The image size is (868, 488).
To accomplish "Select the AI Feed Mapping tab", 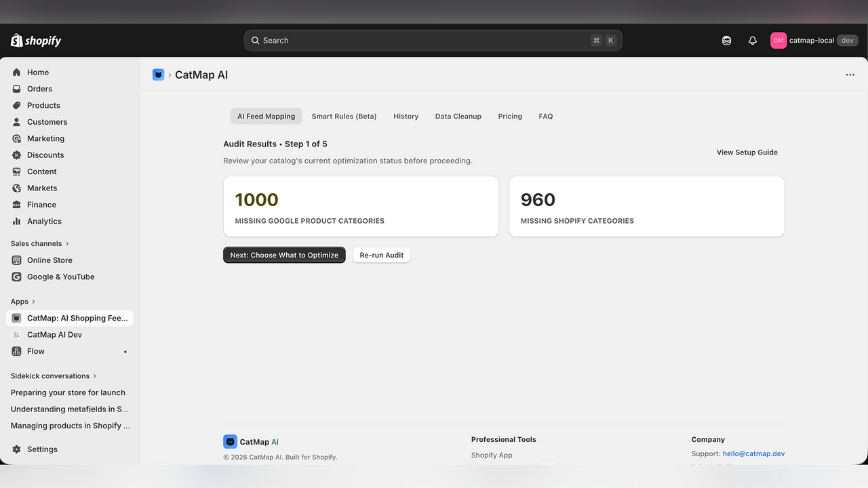I will (x=266, y=117).
